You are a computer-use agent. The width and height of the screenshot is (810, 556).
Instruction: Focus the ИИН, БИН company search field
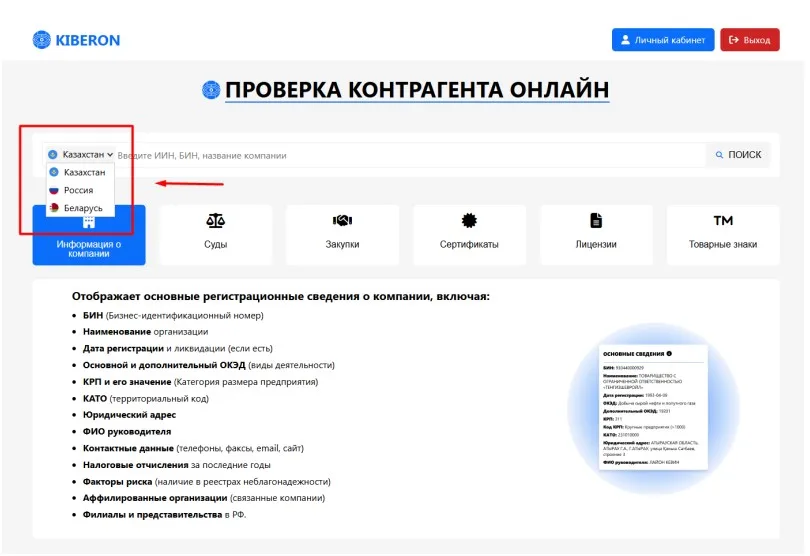tap(411, 156)
